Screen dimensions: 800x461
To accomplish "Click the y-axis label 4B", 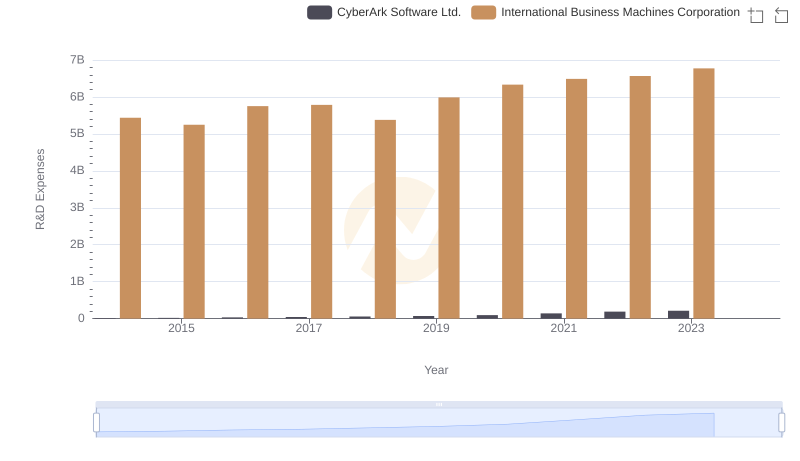I will point(77,170).
